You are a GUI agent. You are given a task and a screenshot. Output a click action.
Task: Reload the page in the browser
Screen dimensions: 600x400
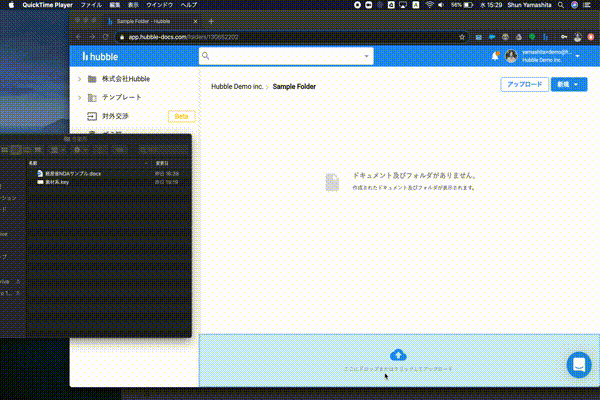pyautogui.click(x=105, y=37)
